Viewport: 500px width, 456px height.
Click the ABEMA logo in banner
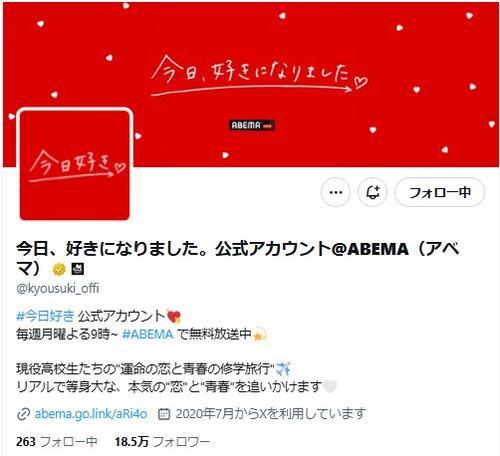252,125
